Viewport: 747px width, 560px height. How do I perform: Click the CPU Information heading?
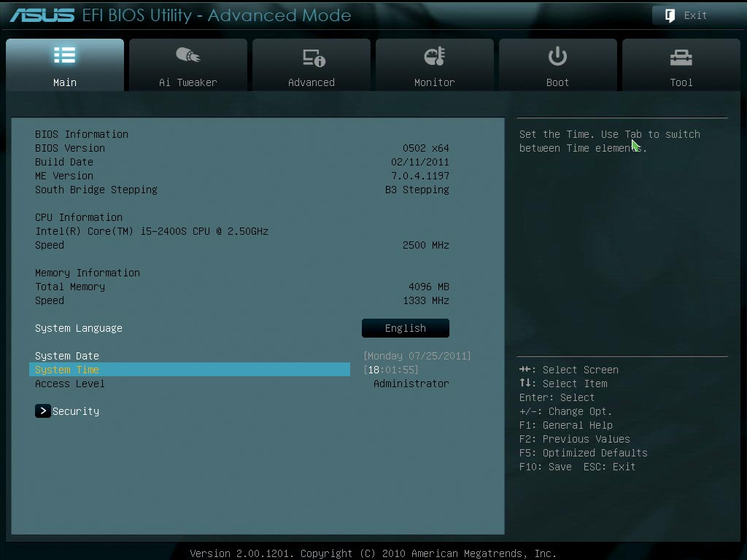click(x=79, y=217)
